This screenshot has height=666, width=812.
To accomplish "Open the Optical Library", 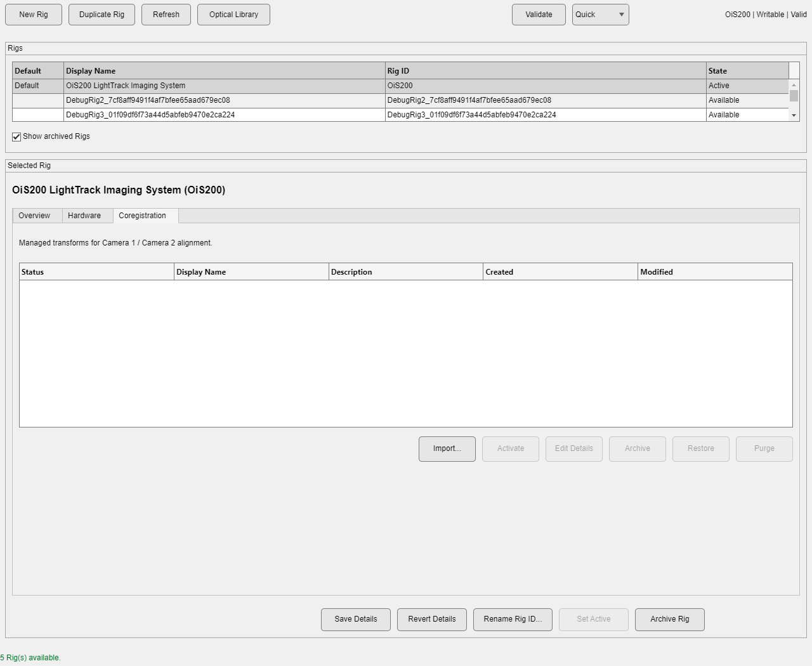I will [233, 15].
